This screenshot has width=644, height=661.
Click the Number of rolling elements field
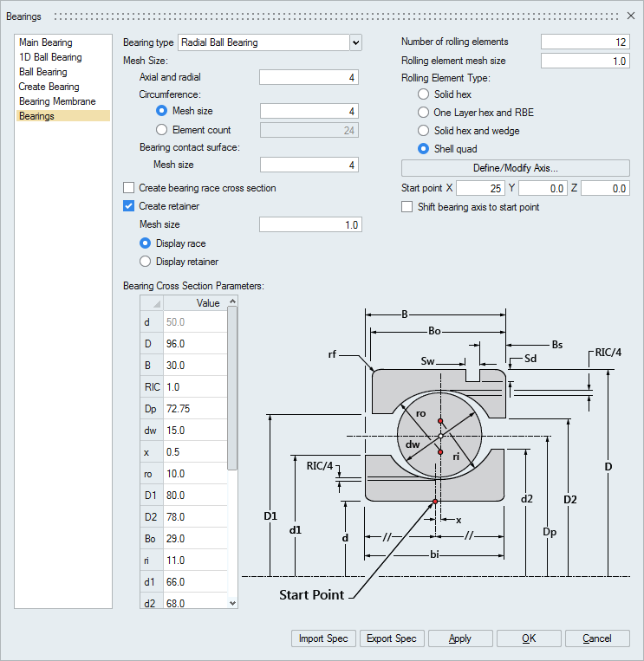[585, 42]
